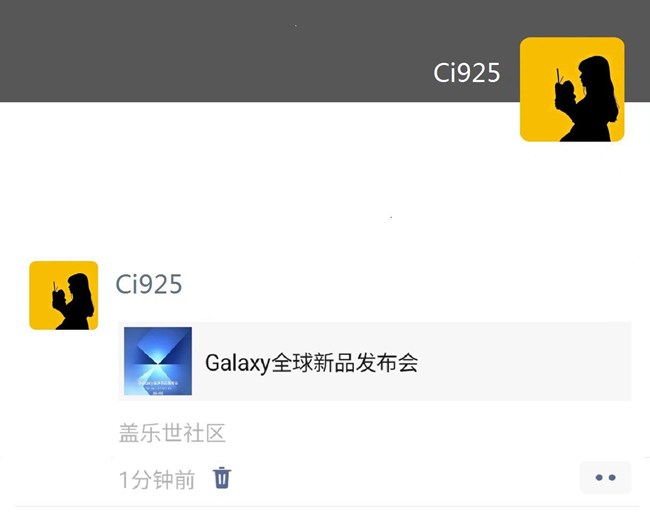Tap the girl silhouette in the header avatar
The width and height of the screenshot is (650, 513).
[589, 99]
